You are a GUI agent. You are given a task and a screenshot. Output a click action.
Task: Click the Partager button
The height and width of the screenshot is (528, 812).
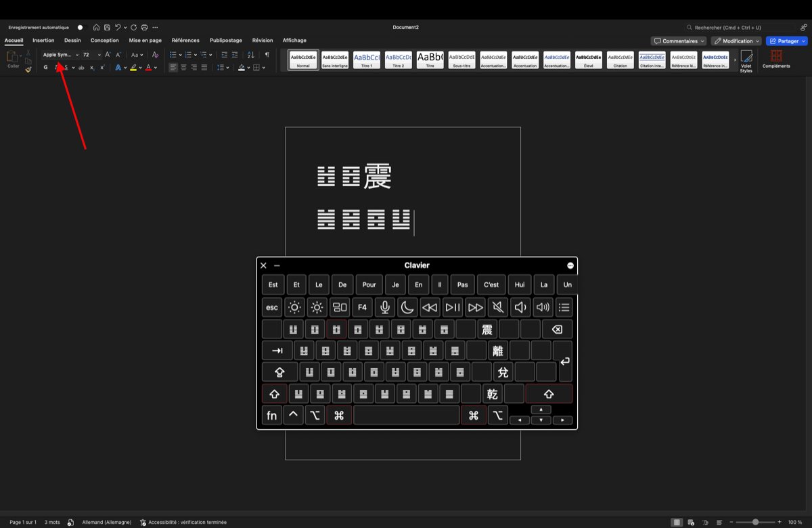coord(786,41)
